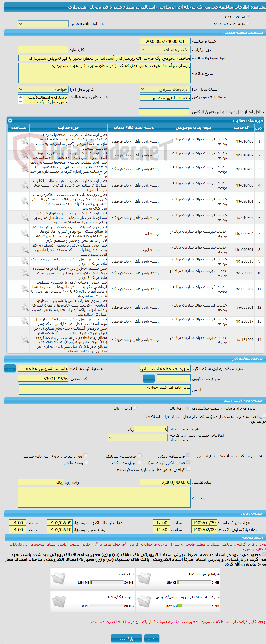Open view icon for row rra-010408
The height and width of the screenshot is (644, 266).
click(25, 141)
